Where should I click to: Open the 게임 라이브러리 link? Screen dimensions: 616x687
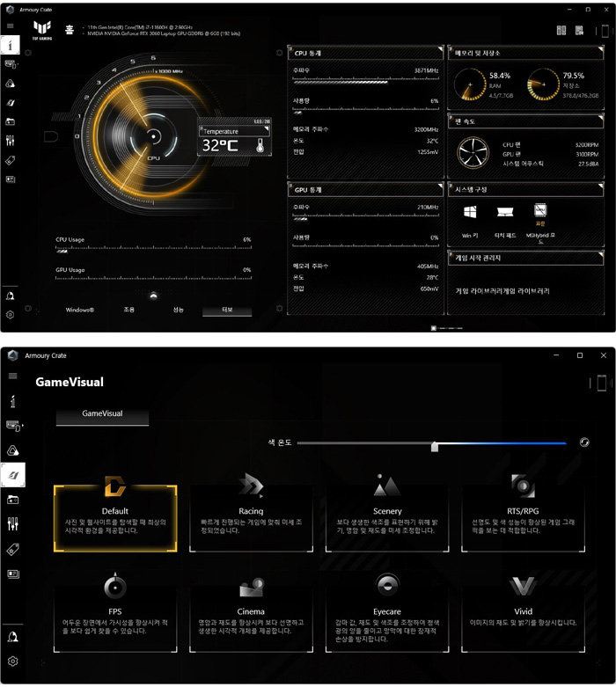pos(502,291)
